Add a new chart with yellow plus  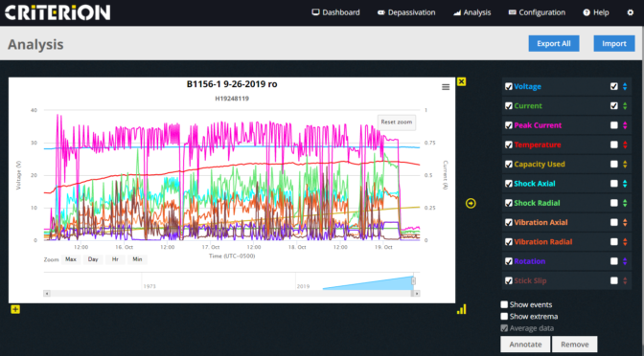[15, 309]
